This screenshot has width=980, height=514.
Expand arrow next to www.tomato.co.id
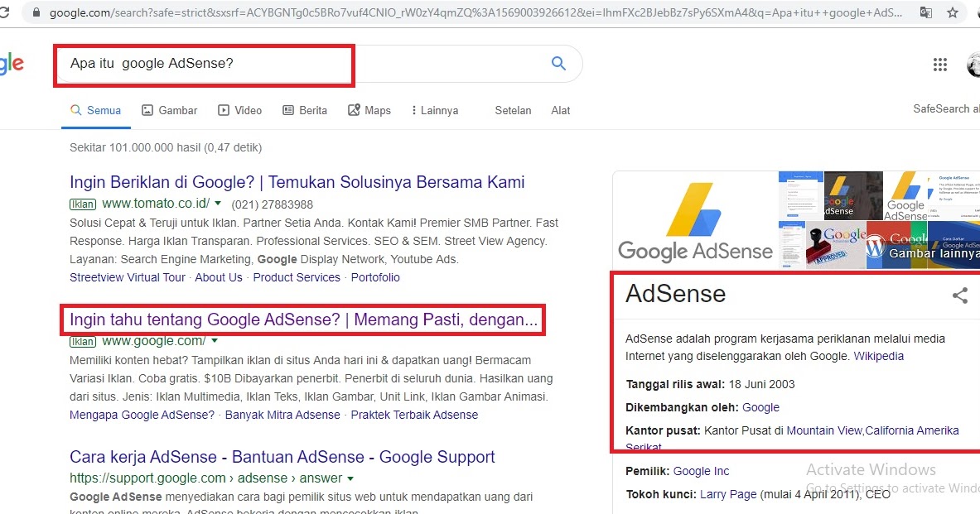[218, 204]
